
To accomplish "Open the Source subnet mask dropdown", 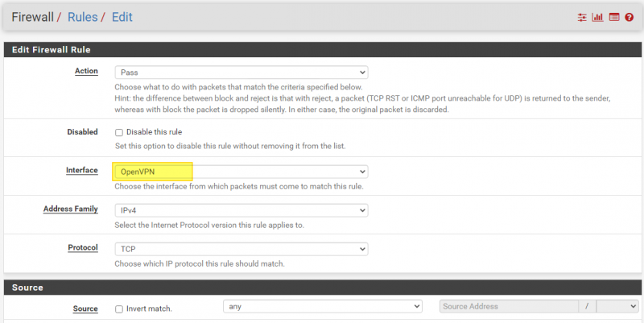I will tap(618, 307).
